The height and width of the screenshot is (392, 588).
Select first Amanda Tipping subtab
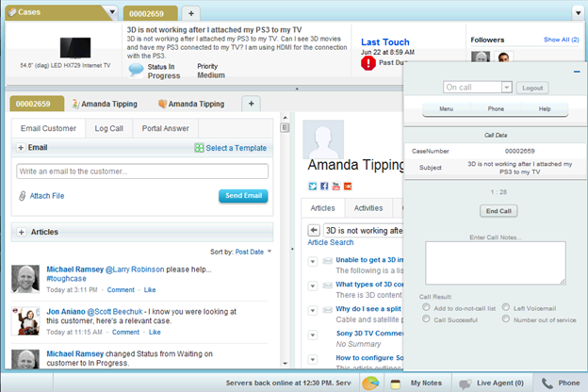coord(105,104)
